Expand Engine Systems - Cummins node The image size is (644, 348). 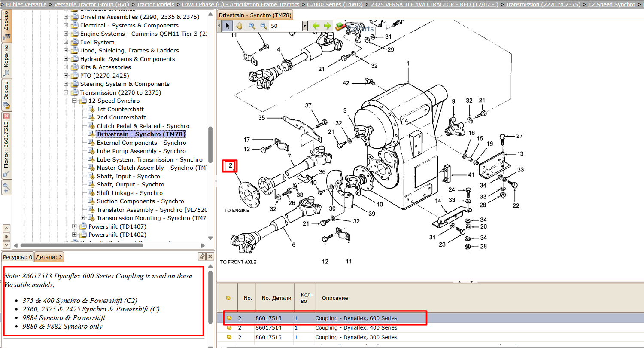click(x=66, y=34)
